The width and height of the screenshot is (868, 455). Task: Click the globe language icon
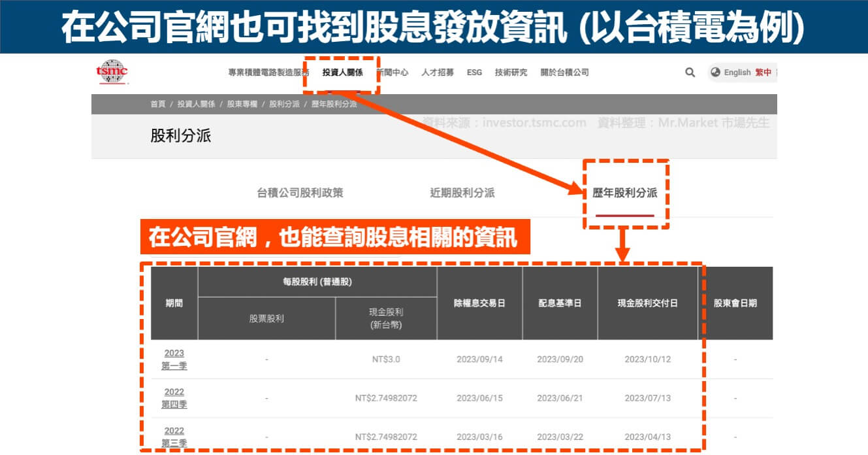pos(715,73)
